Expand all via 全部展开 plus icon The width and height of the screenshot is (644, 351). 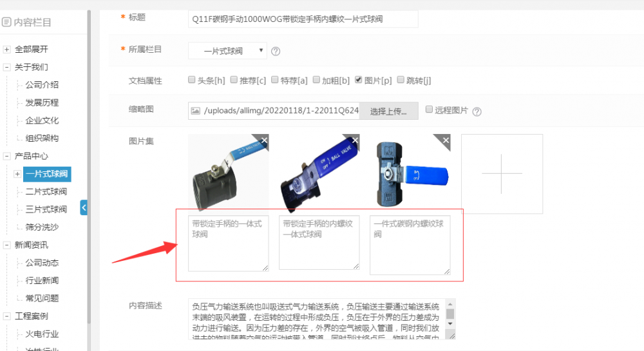(x=6, y=49)
